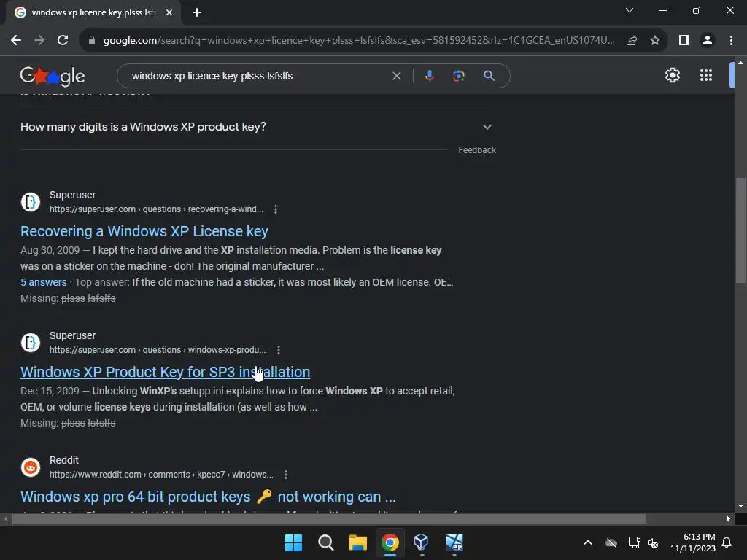747x560 pixels.
Task: Open Windows Start menu
Action: click(293, 542)
